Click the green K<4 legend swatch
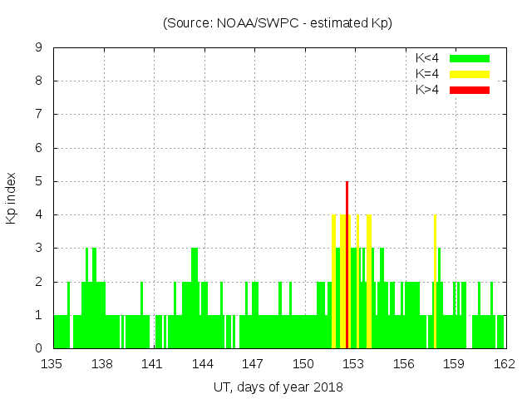This screenshot has width=532, height=399. coord(470,58)
